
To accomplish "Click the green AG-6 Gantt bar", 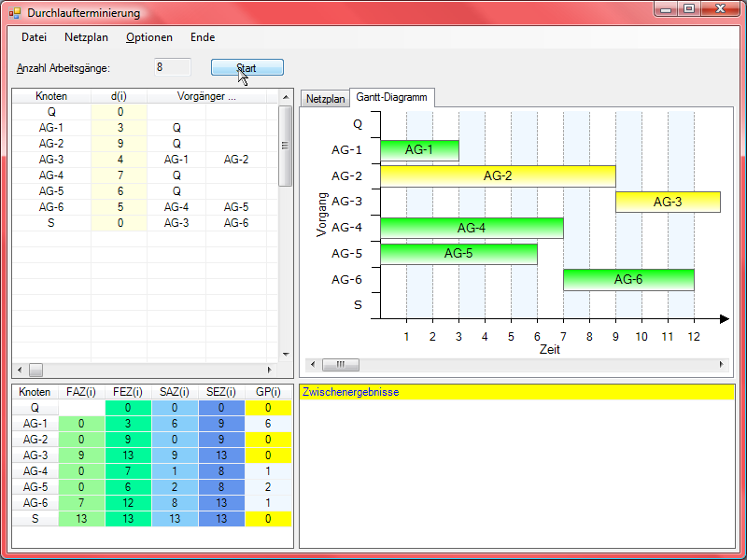I will (628, 279).
